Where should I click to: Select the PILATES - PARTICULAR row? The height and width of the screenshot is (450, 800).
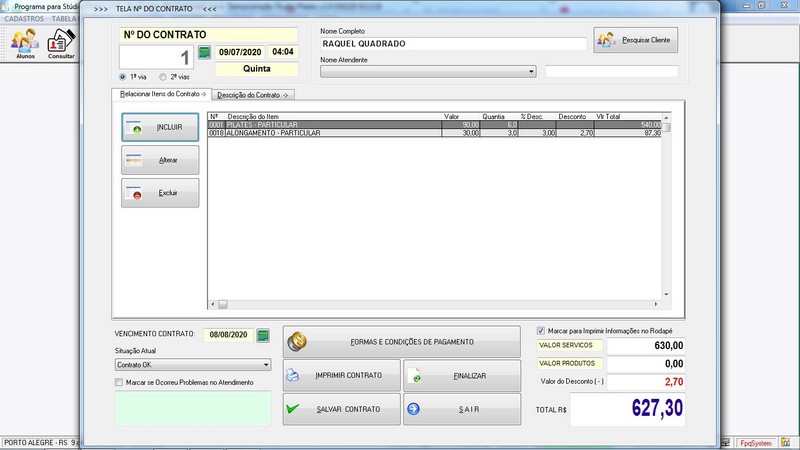(434, 124)
